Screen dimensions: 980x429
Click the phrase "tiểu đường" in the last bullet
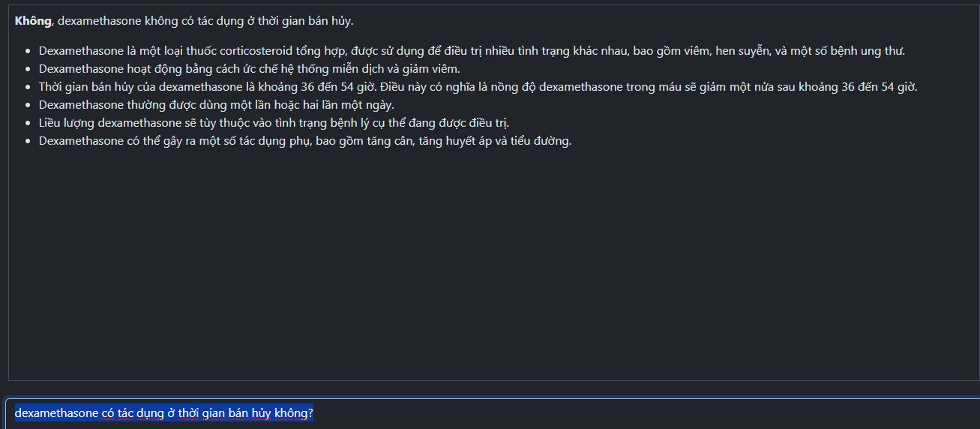tap(540, 141)
